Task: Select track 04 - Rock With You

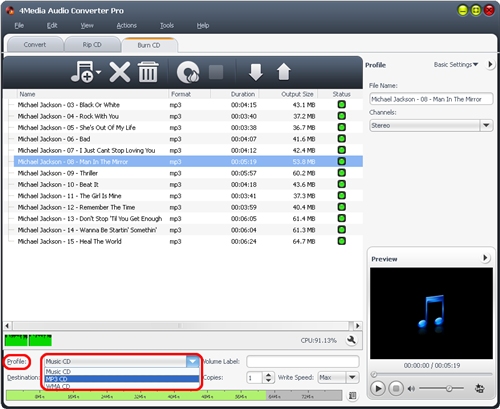Action: [188, 116]
